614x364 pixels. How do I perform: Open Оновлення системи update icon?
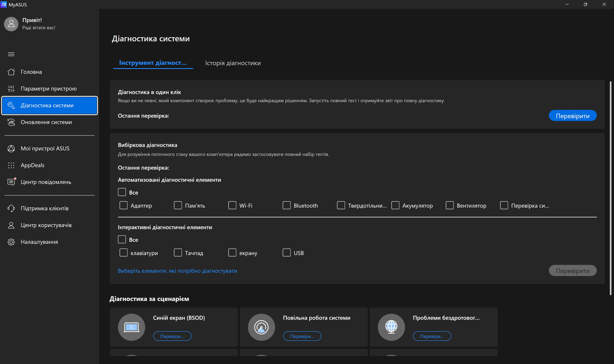11,122
